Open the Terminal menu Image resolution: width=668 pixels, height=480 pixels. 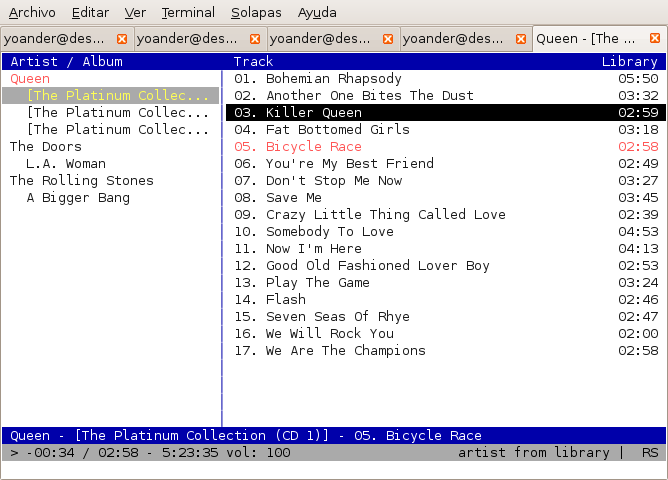pyautogui.click(x=188, y=13)
